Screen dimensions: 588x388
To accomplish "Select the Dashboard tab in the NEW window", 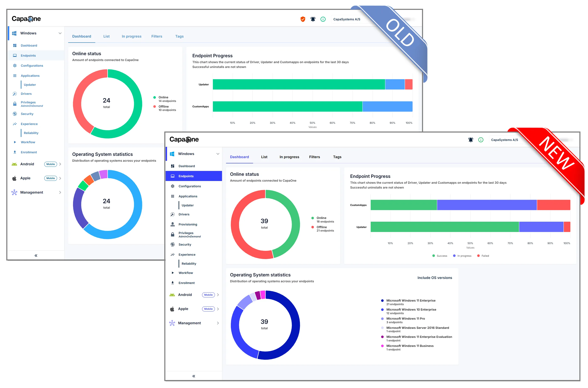I will pyautogui.click(x=239, y=157).
